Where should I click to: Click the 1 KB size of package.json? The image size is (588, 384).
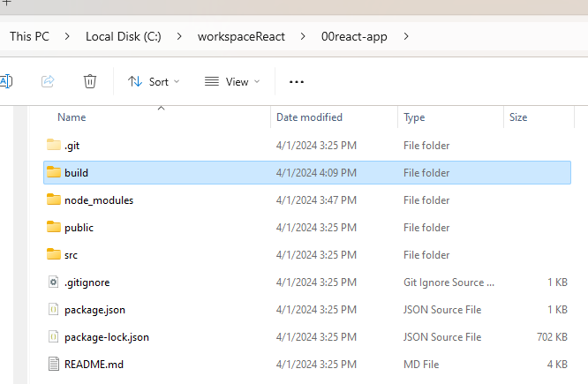tap(557, 310)
